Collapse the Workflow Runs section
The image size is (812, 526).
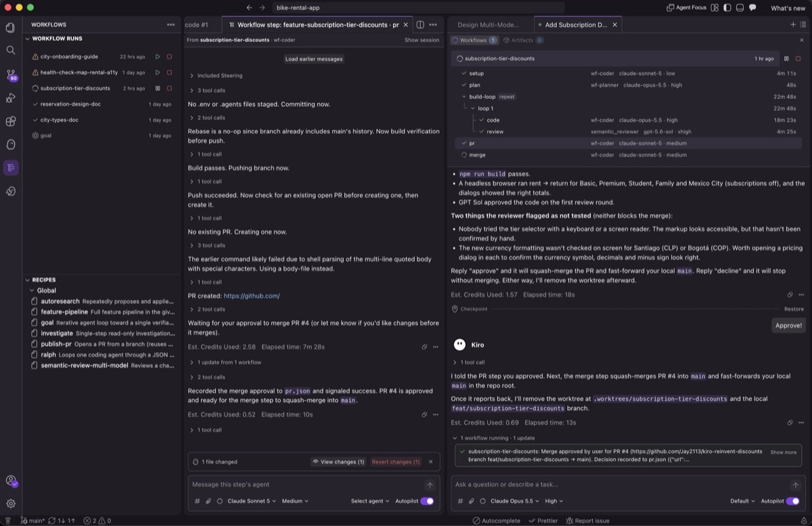point(27,39)
